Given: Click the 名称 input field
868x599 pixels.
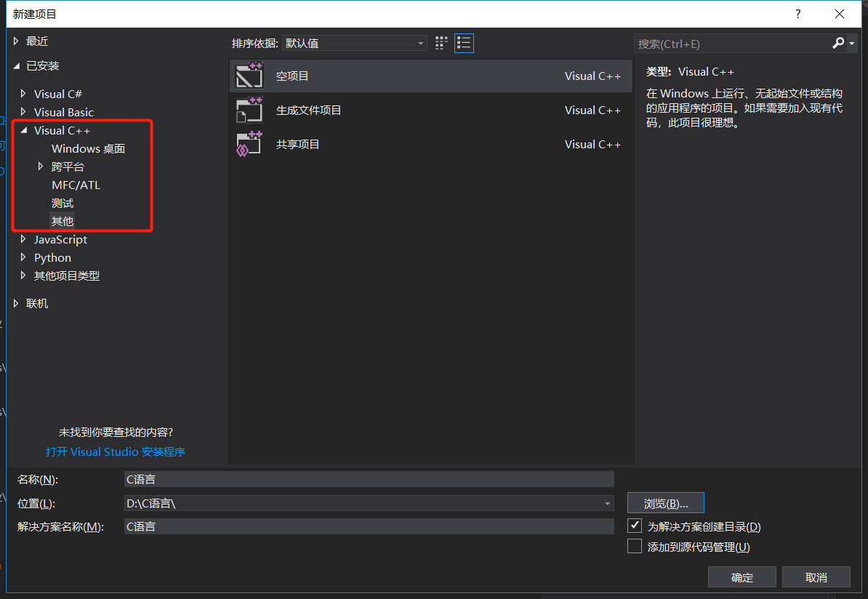Looking at the screenshot, I should click(x=369, y=480).
